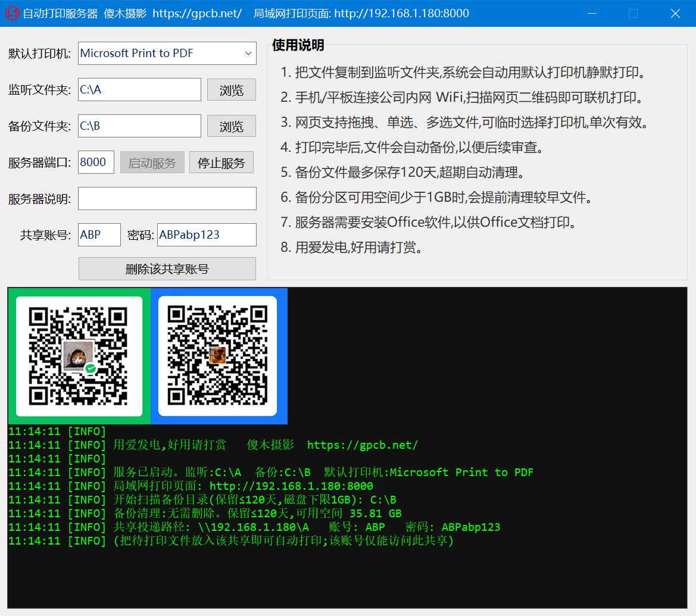The image size is (696, 616).
Task: Click the 停止服务 button
Action: [221, 163]
